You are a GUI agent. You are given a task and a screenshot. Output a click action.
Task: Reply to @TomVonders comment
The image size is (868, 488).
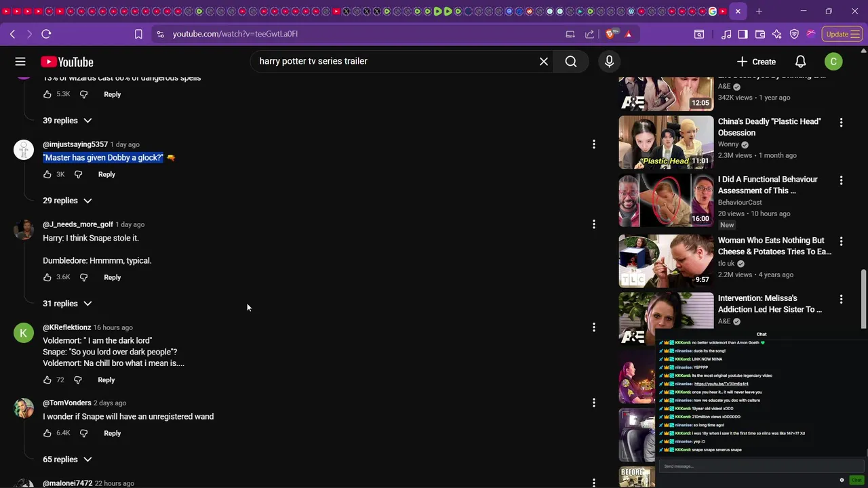click(x=112, y=433)
